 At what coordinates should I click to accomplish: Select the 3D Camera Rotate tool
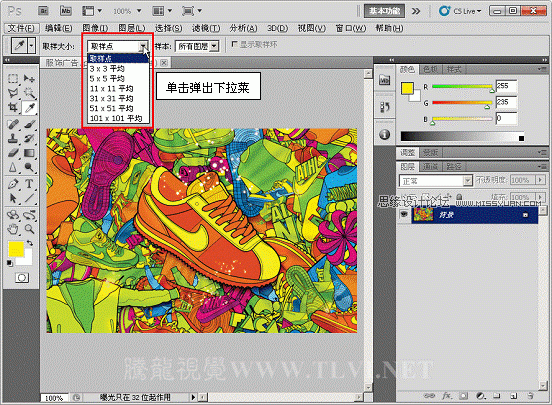coord(29,214)
